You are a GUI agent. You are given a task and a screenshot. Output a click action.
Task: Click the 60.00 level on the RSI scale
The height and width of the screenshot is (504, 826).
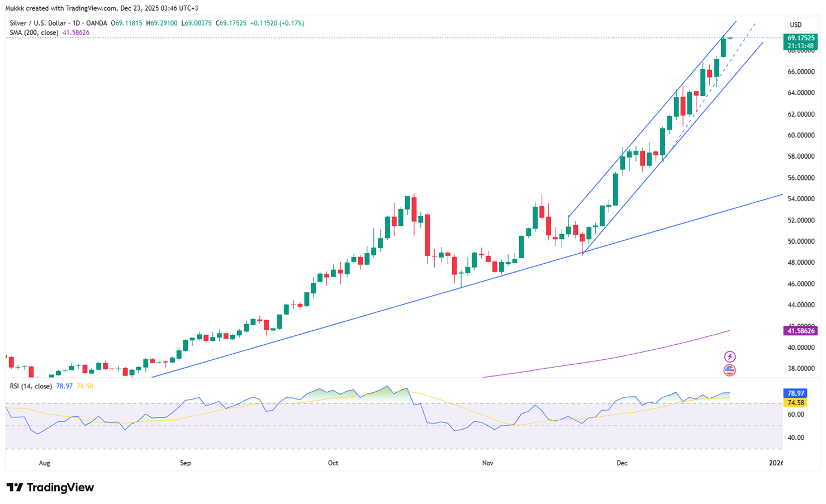pyautogui.click(x=796, y=415)
